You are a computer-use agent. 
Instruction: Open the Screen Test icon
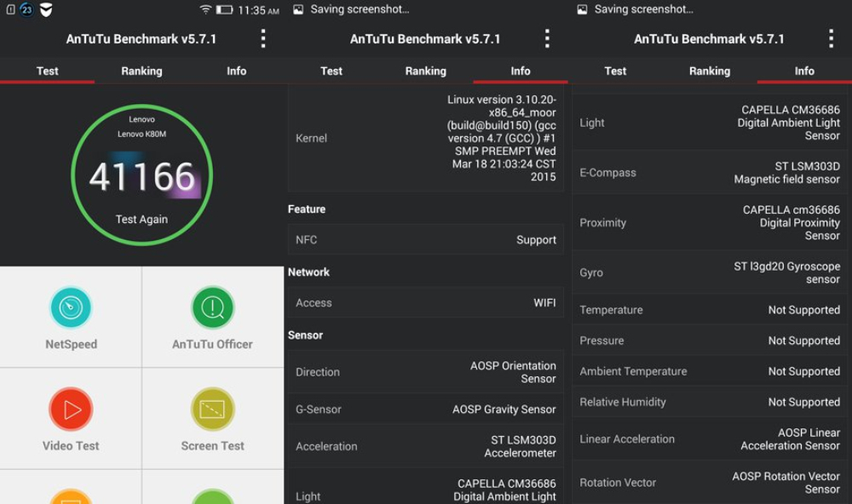coord(212,409)
